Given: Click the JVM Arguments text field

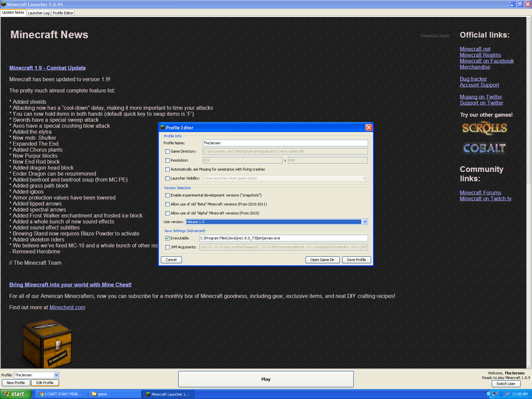Looking at the screenshot, I should tap(284, 247).
